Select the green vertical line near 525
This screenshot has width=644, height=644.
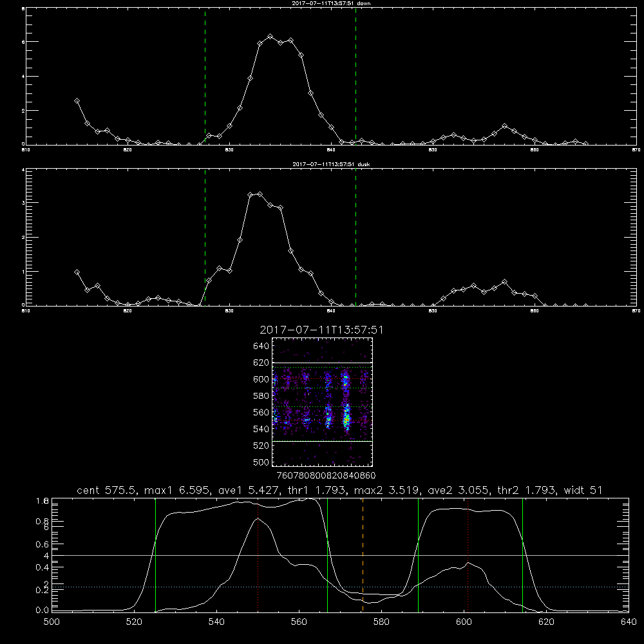[x=155, y=555]
